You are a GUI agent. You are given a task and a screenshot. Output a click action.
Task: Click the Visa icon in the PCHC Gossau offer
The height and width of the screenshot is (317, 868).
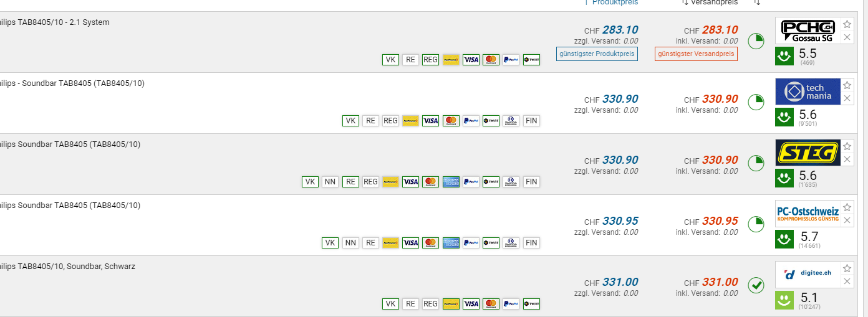471,60
